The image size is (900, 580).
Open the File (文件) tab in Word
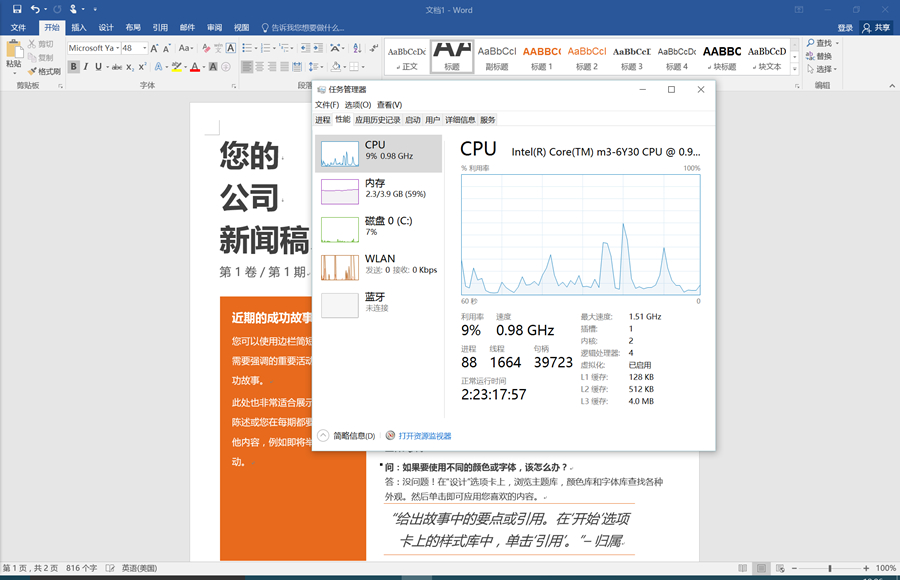[x=18, y=28]
